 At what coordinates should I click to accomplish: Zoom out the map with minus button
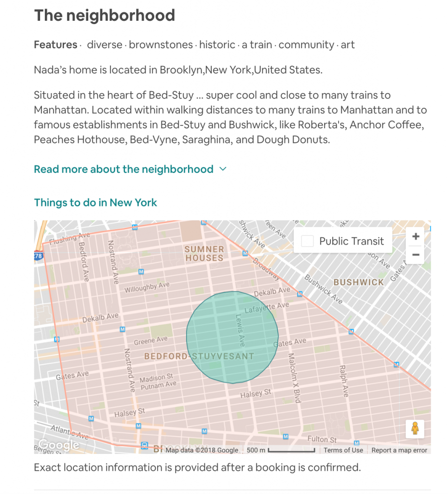pyautogui.click(x=416, y=255)
